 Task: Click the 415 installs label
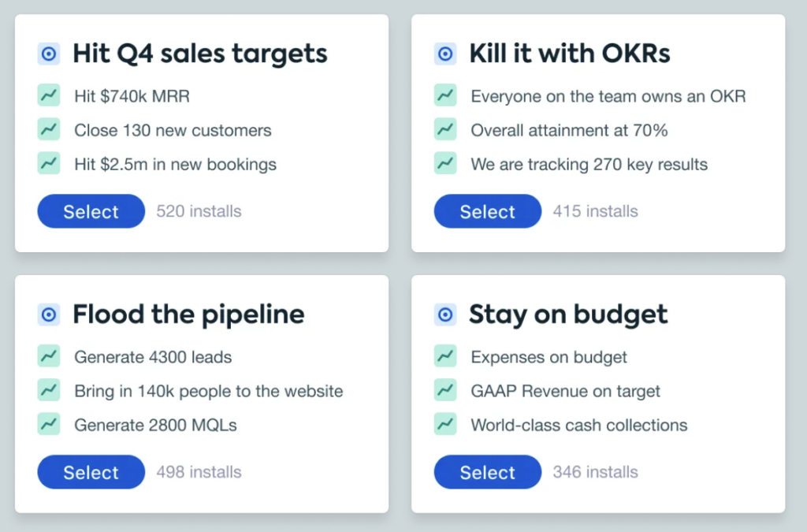(x=596, y=211)
